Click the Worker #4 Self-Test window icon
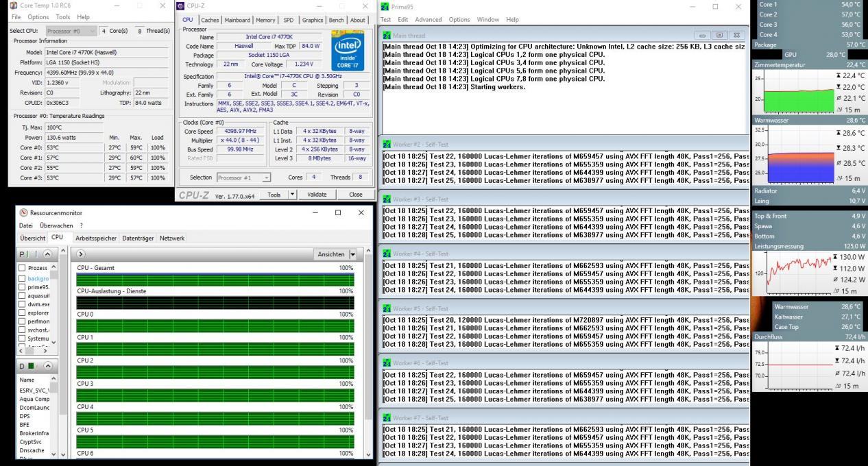This screenshot has height=466, width=868. pos(387,254)
